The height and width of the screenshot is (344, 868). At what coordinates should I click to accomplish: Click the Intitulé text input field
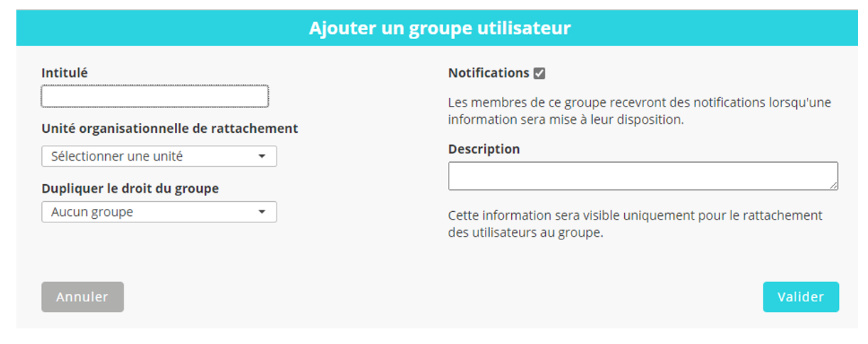(x=155, y=97)
